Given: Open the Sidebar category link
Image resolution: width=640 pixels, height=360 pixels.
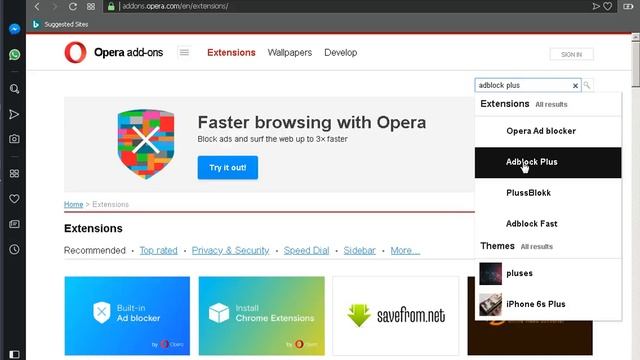Looking at the screenshot, I should pyautogui.click(x=359, y=250).
